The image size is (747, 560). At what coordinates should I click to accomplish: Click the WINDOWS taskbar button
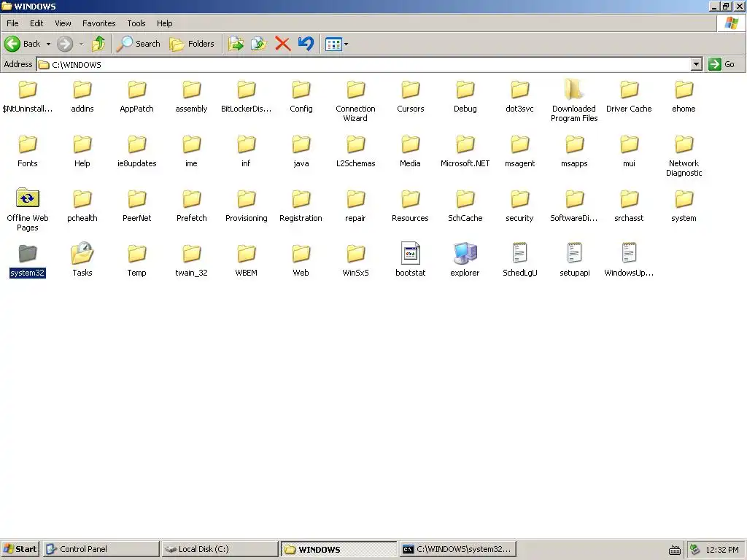(338, 549)
